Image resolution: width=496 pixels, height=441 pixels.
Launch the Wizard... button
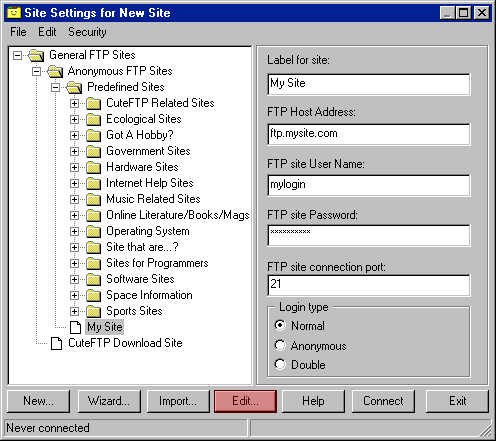tap(109, 401)
